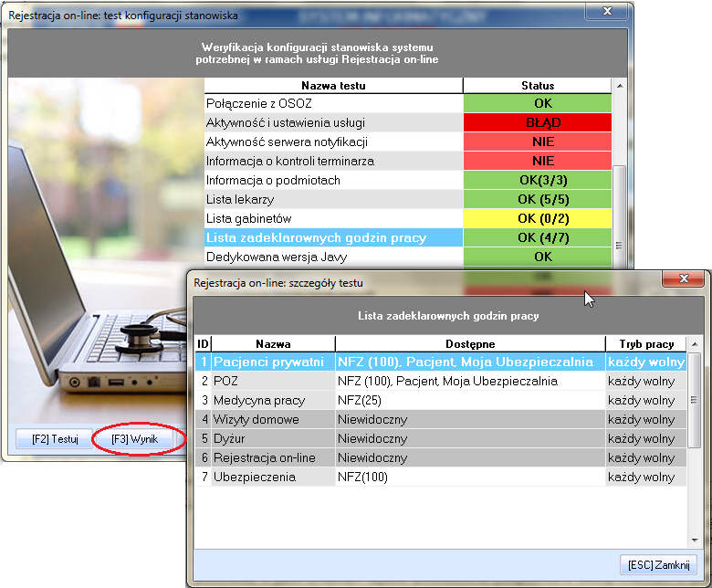Select Aktywność serwera notyfikacji row

click(x=408, y=142)
